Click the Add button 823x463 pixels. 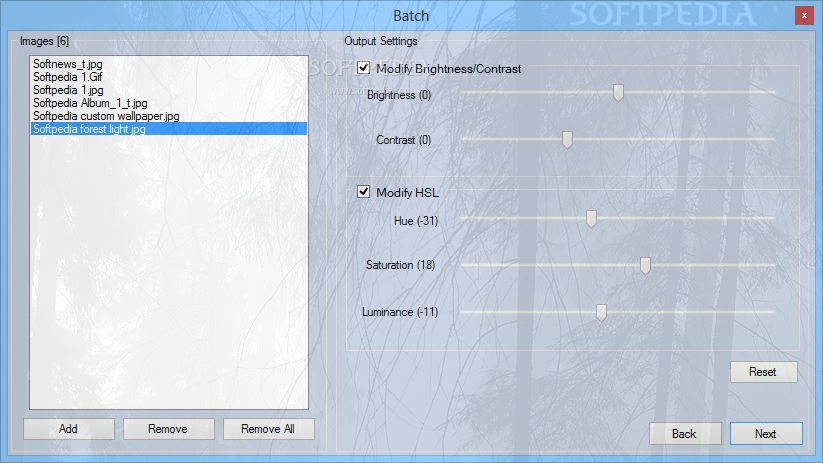coord(69,429)
